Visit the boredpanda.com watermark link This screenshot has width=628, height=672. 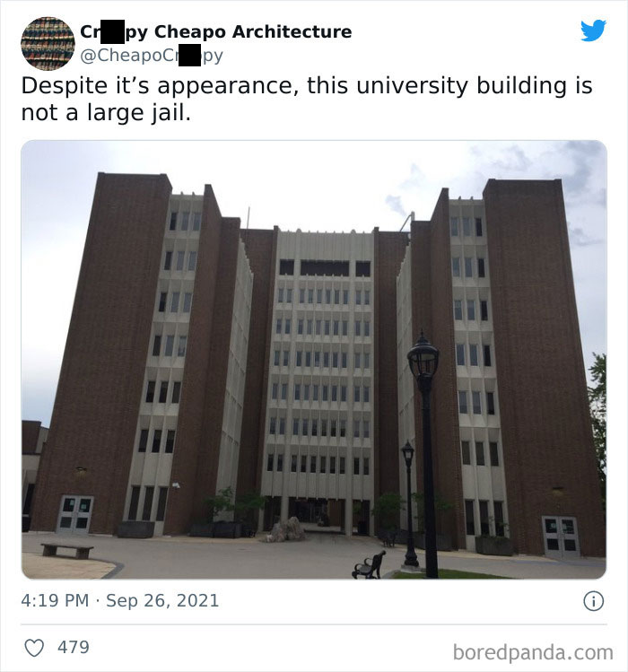point(533,652)
